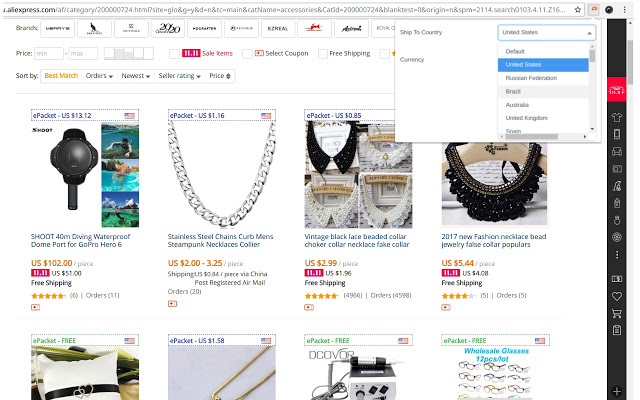Image resolution: width=640 pixels, height=400 pixels.
Task: Expand Newest sort dropdown
Action: (136, 76)
